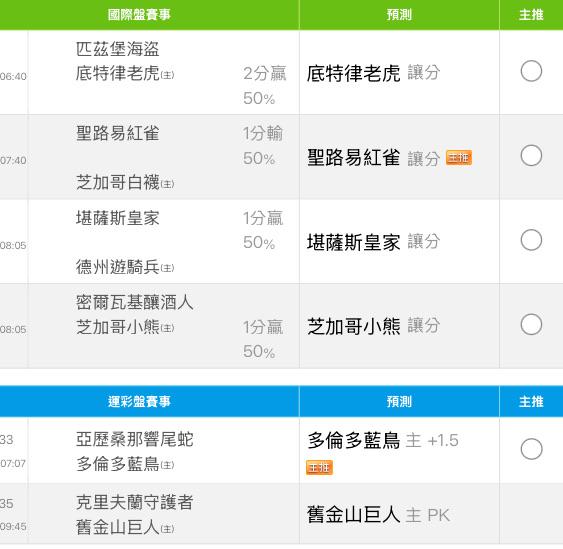Screen dimensions: 563x549
Task: Open 匹茲堡海盜 team link
Action: point(117,49)
